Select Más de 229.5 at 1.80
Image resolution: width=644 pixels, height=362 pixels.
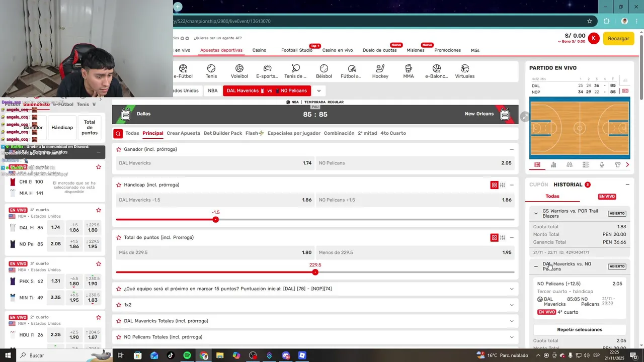(x=215, y=252)
